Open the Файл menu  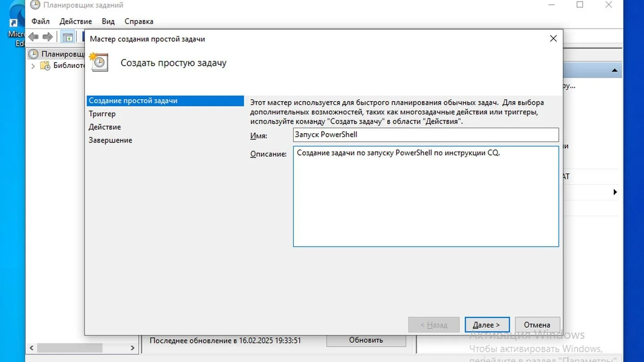41,21
